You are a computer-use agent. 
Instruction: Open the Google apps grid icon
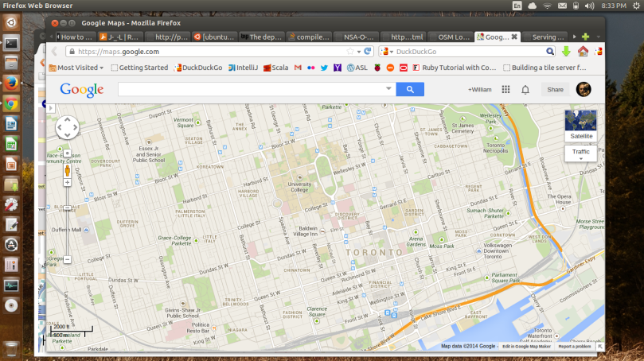505,89
